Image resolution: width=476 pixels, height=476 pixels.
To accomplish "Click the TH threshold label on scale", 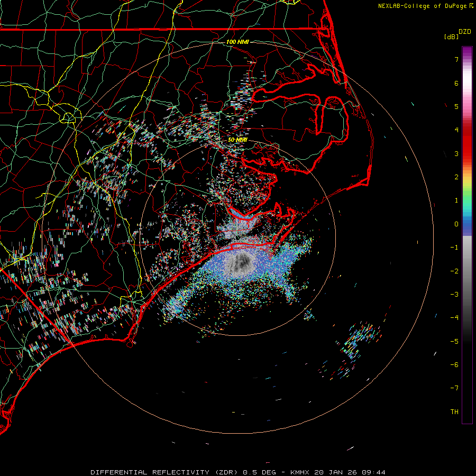I will pyautogui.click(x=454, y=412).
